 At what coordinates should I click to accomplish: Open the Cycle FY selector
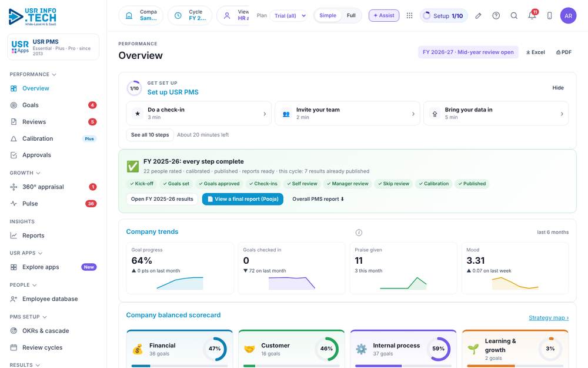(x=190, y=15)
